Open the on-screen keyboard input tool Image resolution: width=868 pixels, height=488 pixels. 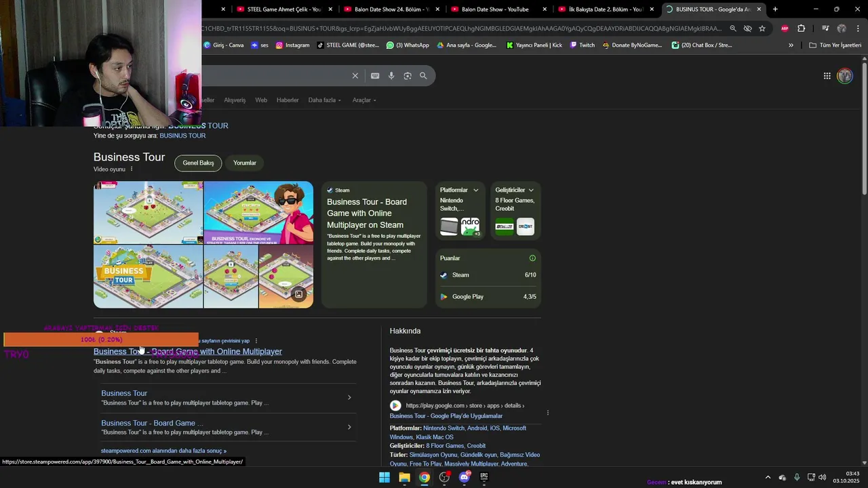[x=375, y=76]
